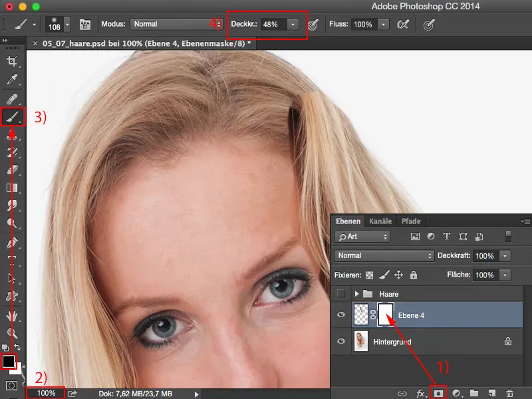Show the hidden Haare group

pos(341,293)
